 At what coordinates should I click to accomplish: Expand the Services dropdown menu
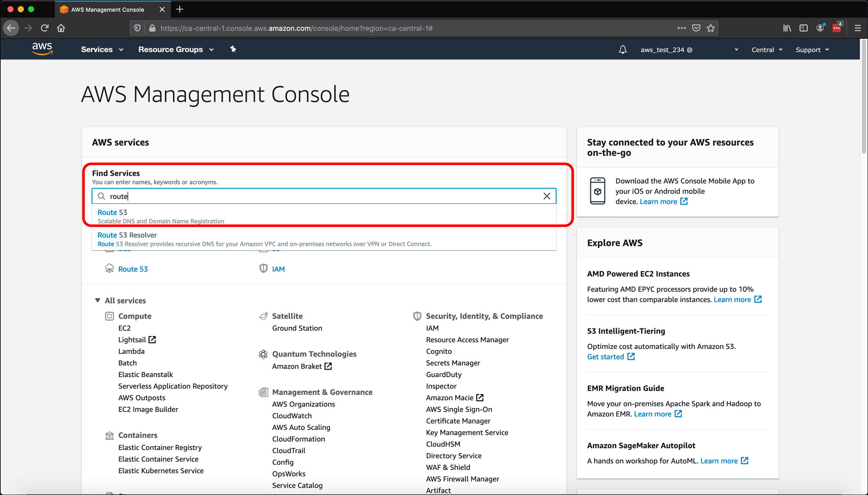(x=102, y=50)
